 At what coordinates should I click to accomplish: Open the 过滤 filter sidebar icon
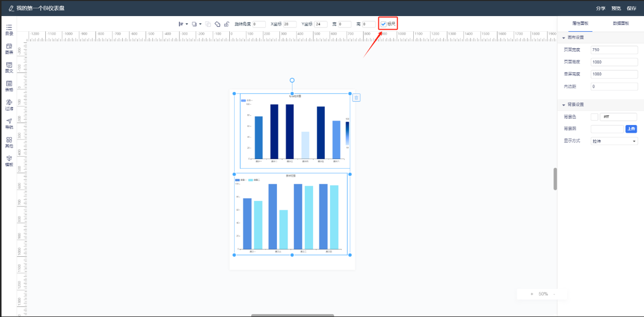tap(9, 105)
